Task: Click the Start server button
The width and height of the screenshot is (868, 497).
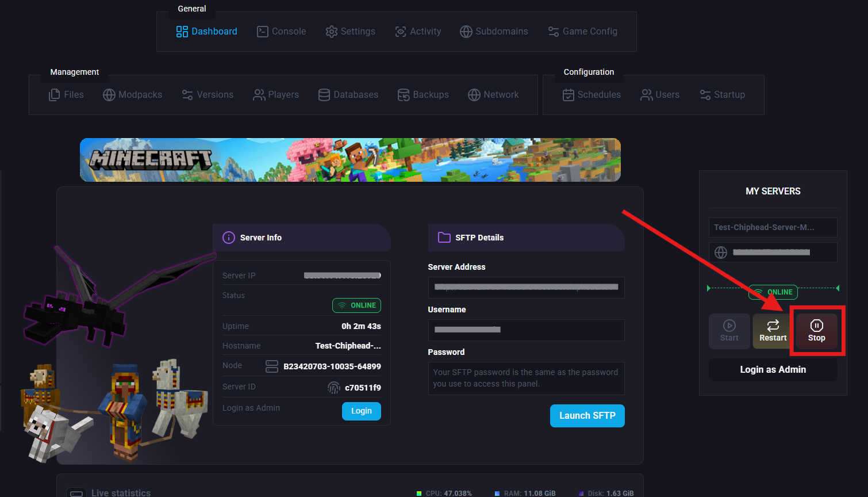Action: point(729,331)
